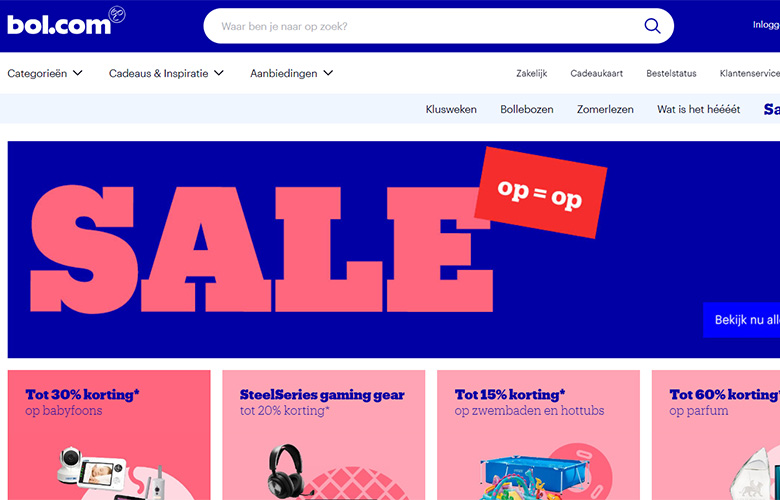The width and height of the screenshot is (780, 500).
Task: Check Bestelstatus in top navigation
Action: 671,74
